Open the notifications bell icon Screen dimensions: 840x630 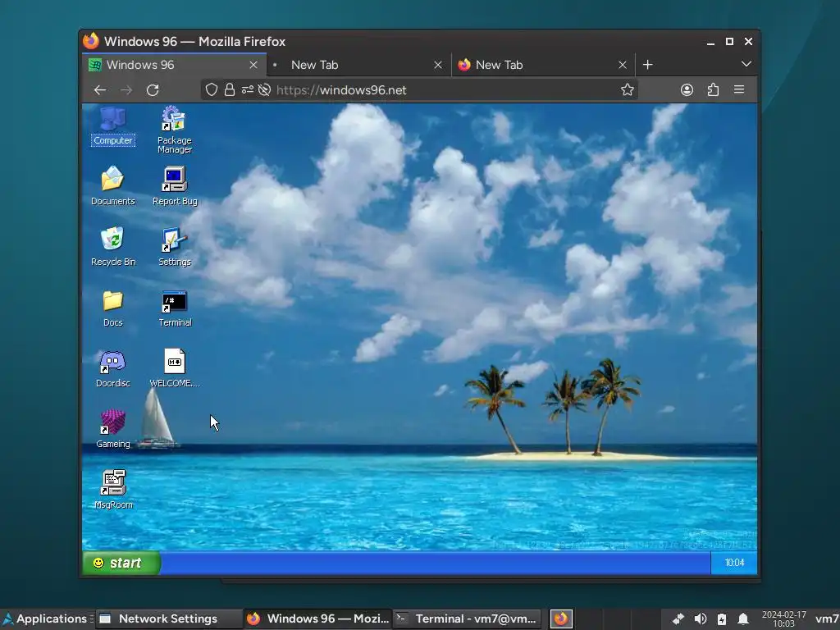pos(743,619)
